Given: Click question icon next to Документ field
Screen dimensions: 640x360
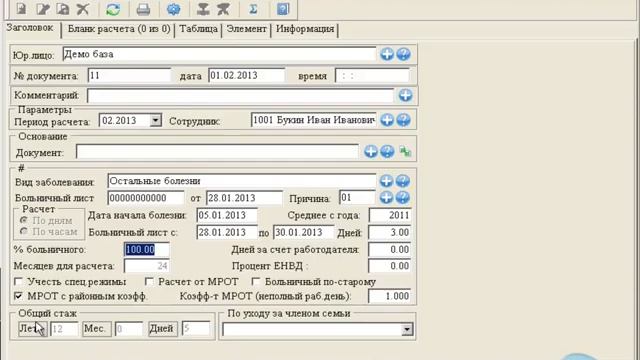Looking at the screenshot, I should pos(387,151).
